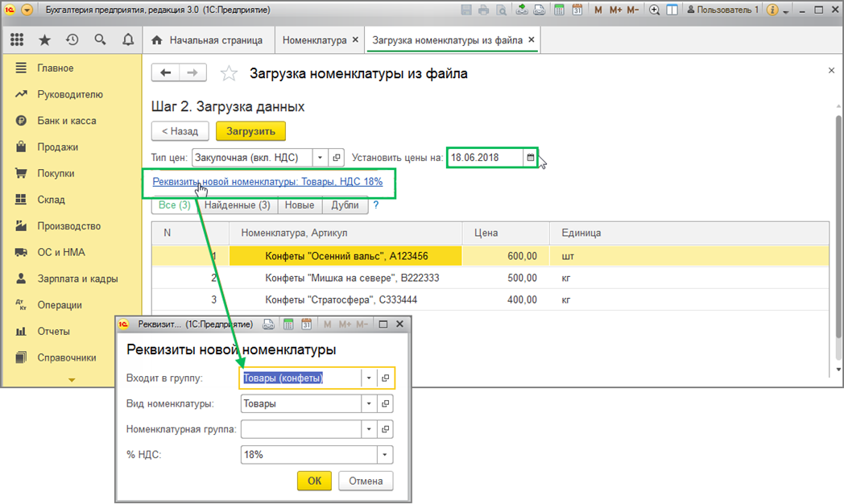Open service menu arrow next to info icon
Viewport: 844px width, 504px height.
(x=786, y=10)
